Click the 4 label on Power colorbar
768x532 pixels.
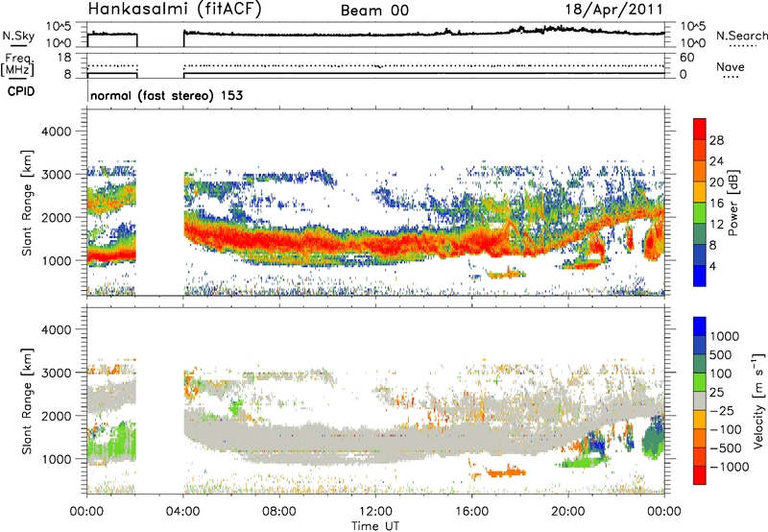712,266
